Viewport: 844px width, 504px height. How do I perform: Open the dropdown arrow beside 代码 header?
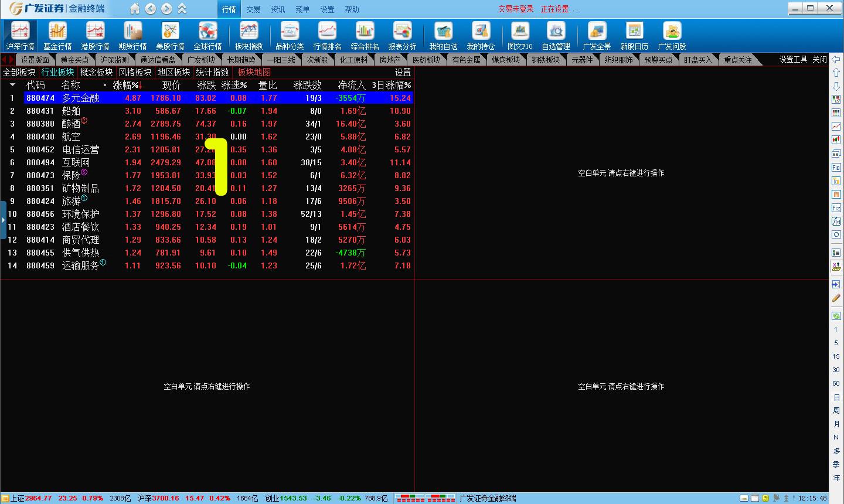13,86
